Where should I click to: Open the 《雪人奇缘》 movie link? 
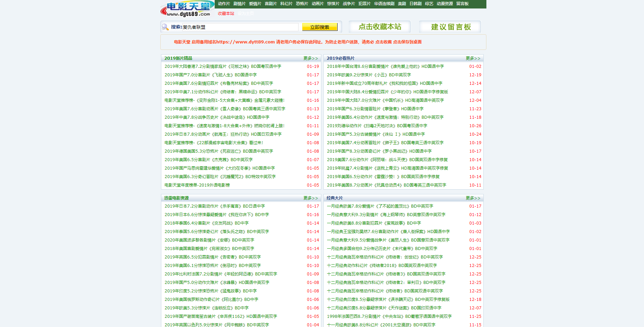[x=225, y=109]
